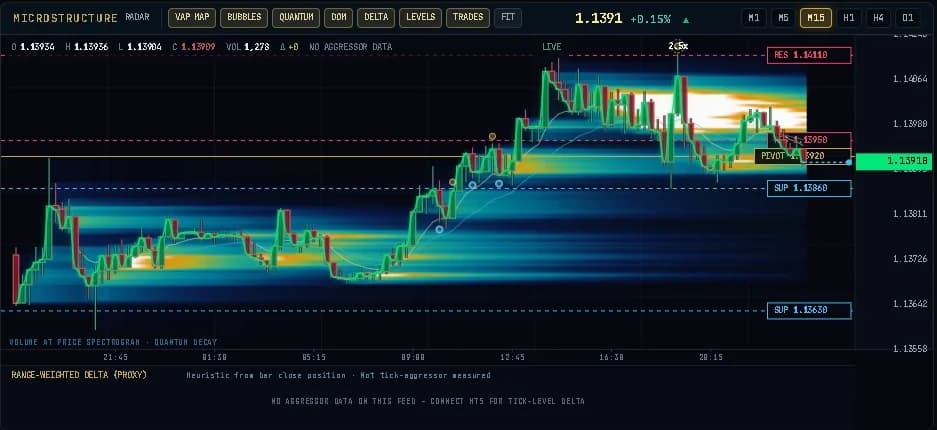Switch to the H1 timeframe

(849, 18)
